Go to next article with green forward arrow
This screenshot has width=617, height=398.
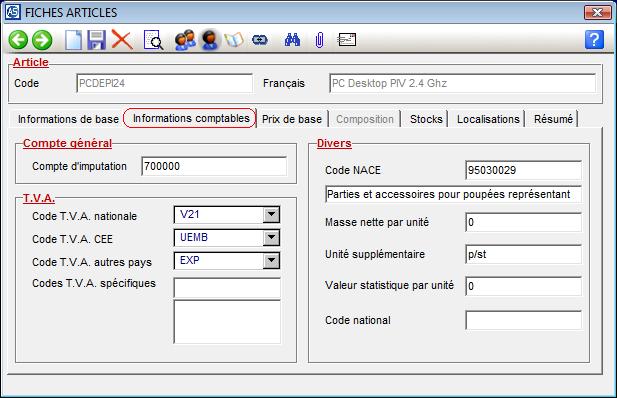42,40
